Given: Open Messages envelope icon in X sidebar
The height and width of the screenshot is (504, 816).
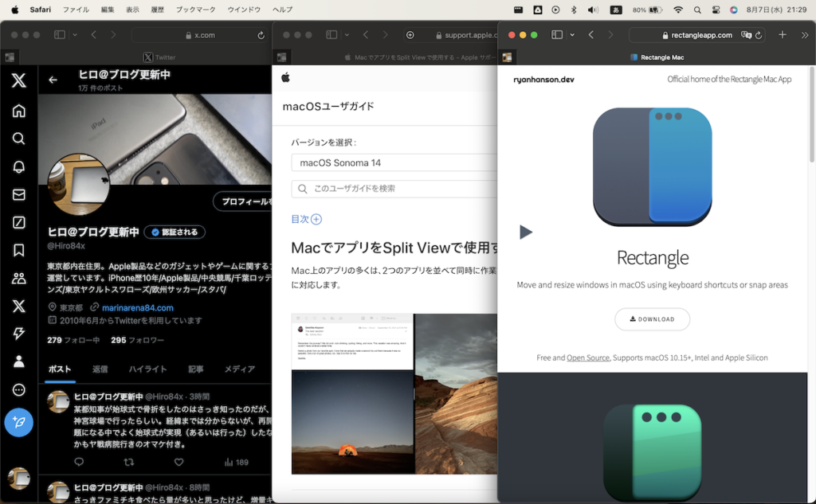Looking at the screenshot, I should click(x=19, y=194).
